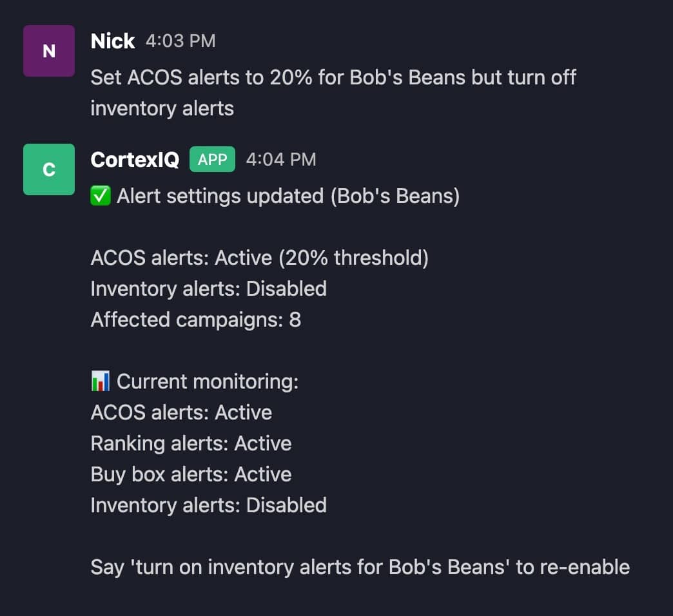This screenshot has width=673, height=616.
Task: Click Nick's purple avatar
Action: tap(49, 51)
